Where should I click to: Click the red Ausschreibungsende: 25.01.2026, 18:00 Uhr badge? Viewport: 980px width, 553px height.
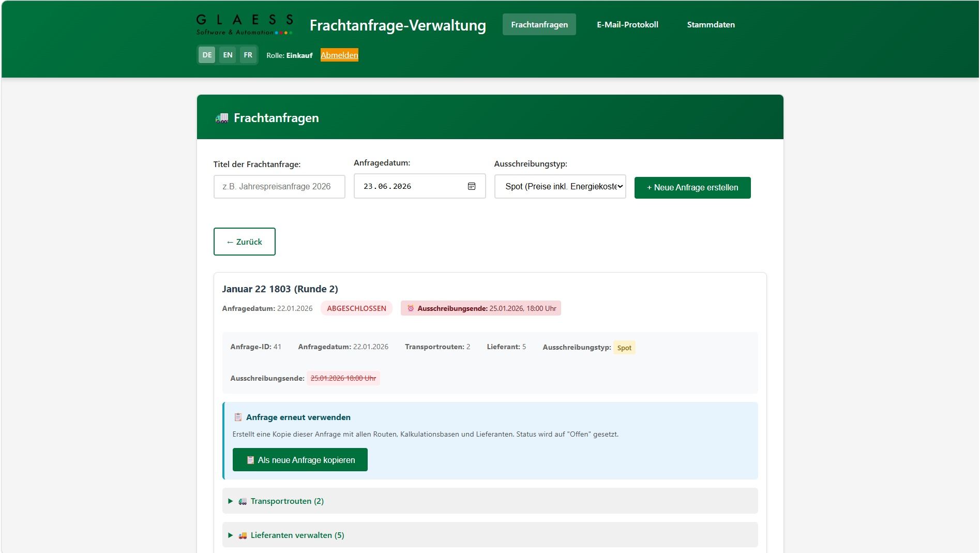(481, 308)
